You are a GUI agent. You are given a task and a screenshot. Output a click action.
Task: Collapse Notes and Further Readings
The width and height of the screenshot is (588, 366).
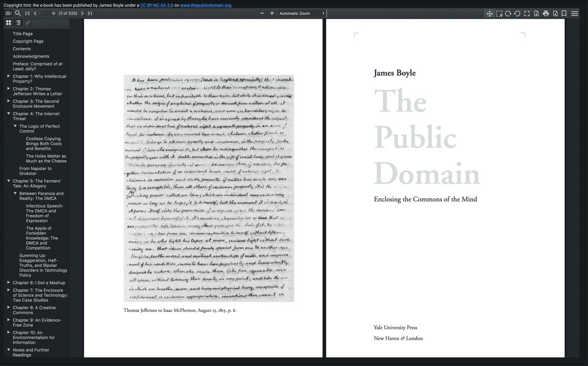(x=9, y=350)
